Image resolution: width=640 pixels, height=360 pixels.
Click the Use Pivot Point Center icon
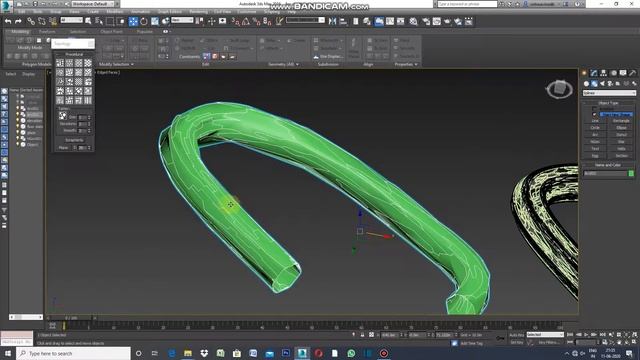click(x=200, y=21)
